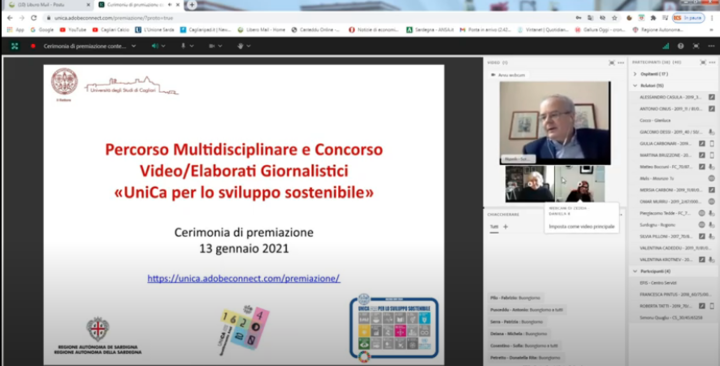
Task: Choose Imposta come video principale
Action: (581, 226)
